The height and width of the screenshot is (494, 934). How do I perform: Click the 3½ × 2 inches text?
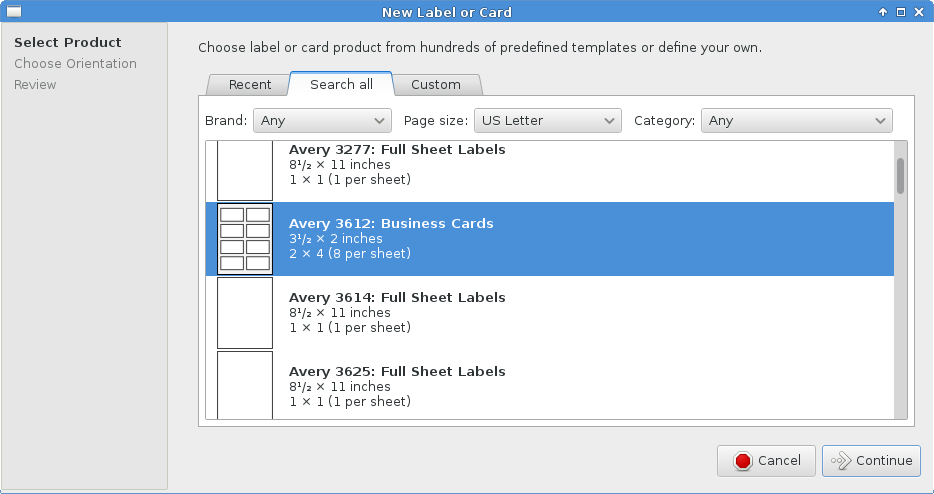[x=336, y=238]
